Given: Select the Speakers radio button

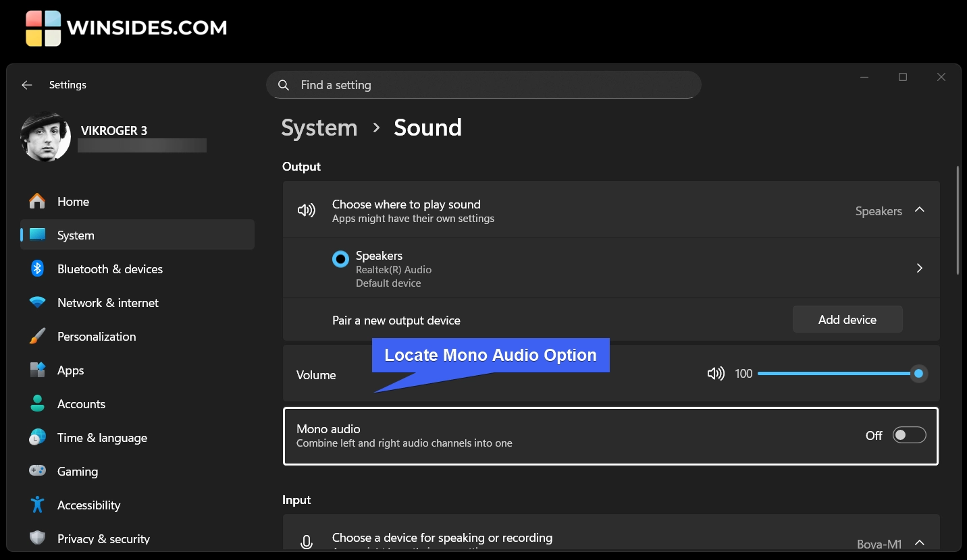Looking at the screenshot, I should pos(340,259).
